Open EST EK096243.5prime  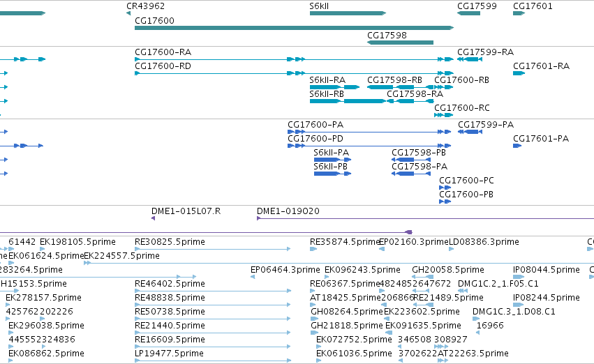(362, 270)
